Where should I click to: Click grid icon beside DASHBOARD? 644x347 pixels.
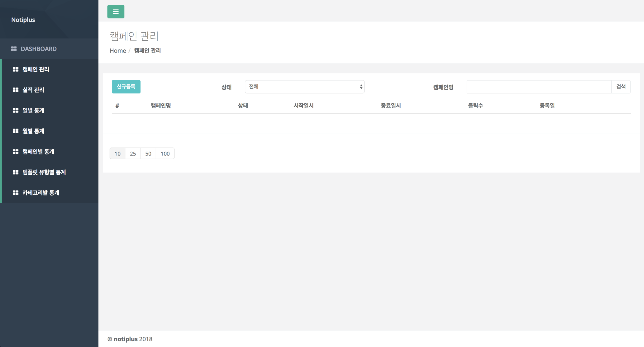coord(14,49)
